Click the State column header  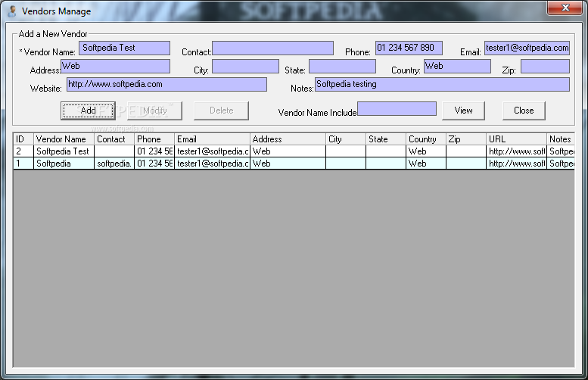pos(386,139)
